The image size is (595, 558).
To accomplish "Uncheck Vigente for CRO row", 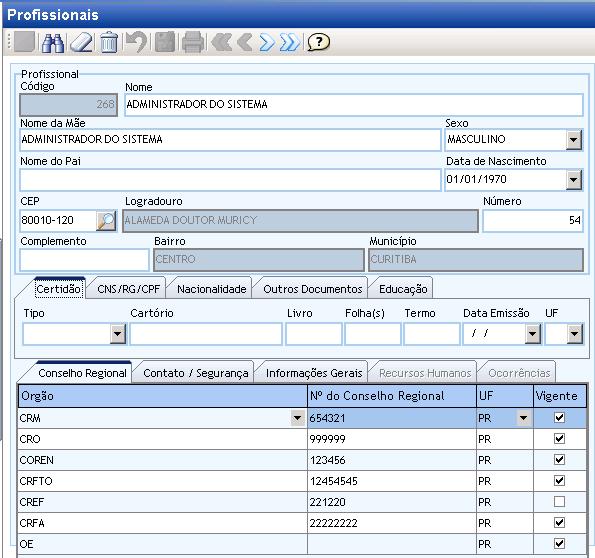I will point(559,438).
